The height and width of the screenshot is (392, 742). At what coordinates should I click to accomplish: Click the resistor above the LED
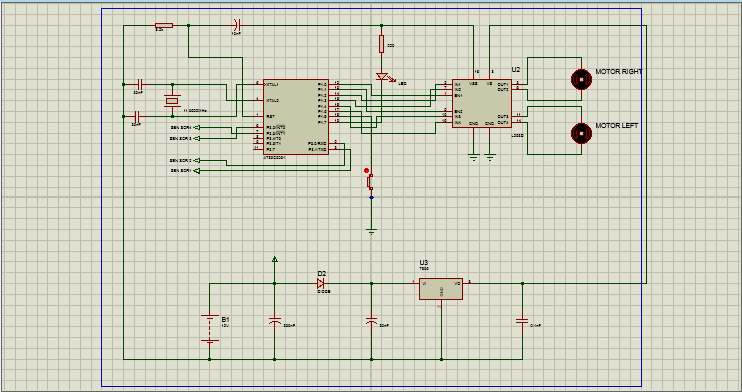(x=381, y=44)
